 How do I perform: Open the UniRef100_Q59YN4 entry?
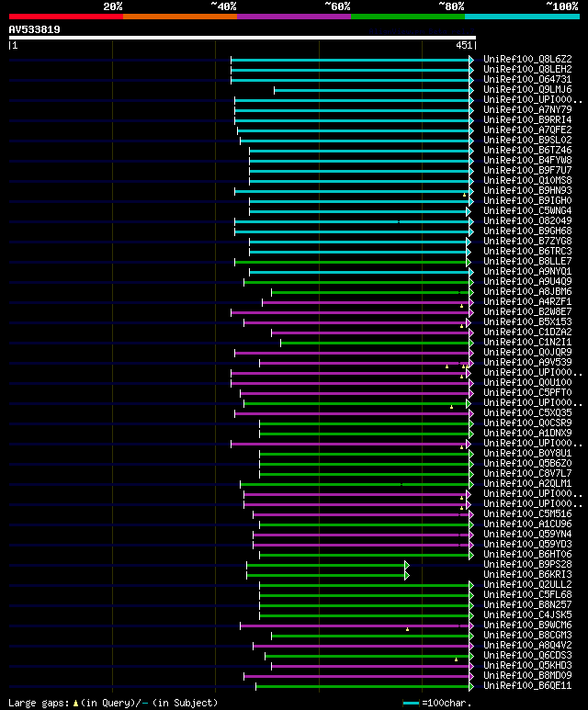click(x=527, y=535)
